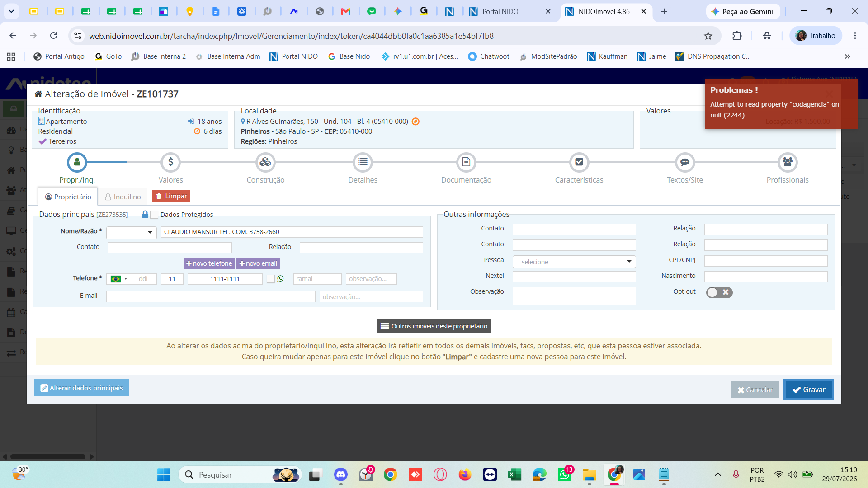Open the Propr./Inq. wizard step icon

[x=77, y=162]
